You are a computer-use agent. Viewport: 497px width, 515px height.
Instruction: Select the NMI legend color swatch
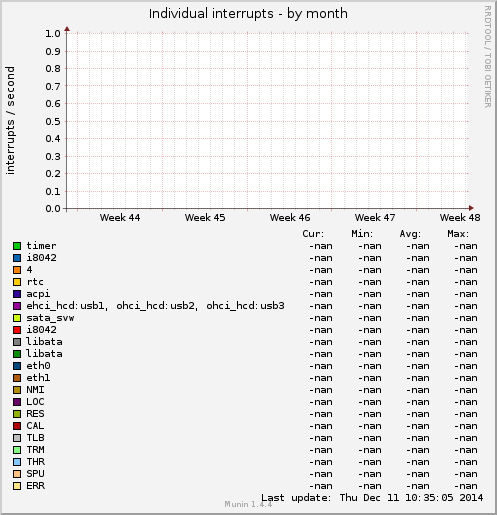point(17,390)
